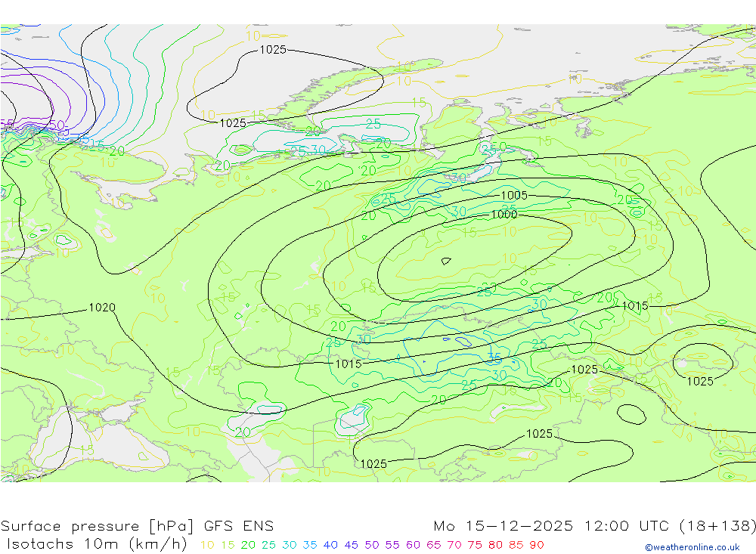Select the red 85 legend value

[x=516, y=546]
